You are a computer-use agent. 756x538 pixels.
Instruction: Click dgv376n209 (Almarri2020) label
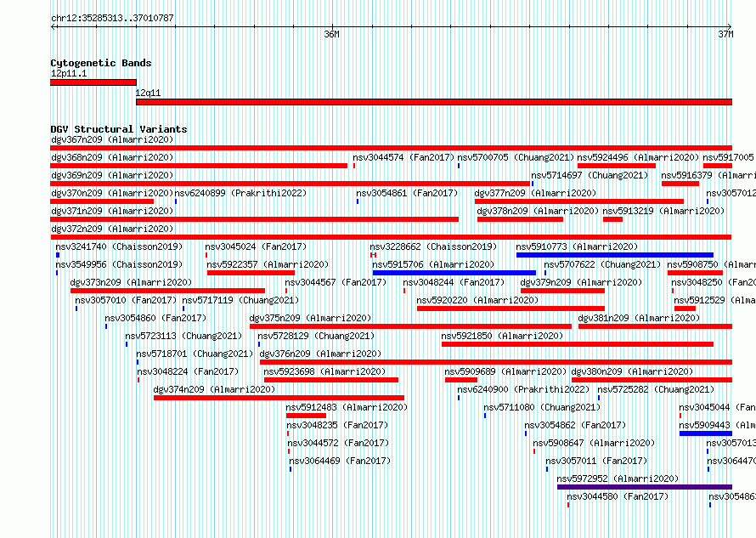[320, 354]
